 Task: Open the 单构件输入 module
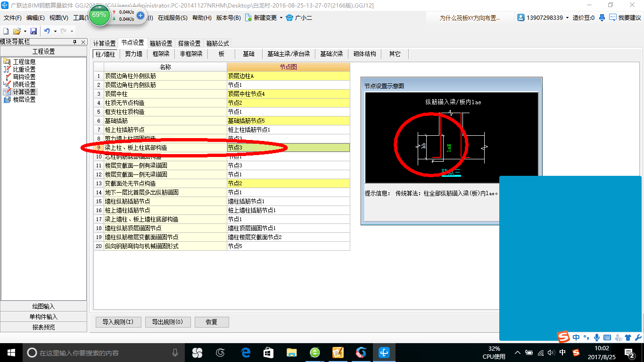tap(43, 317)
